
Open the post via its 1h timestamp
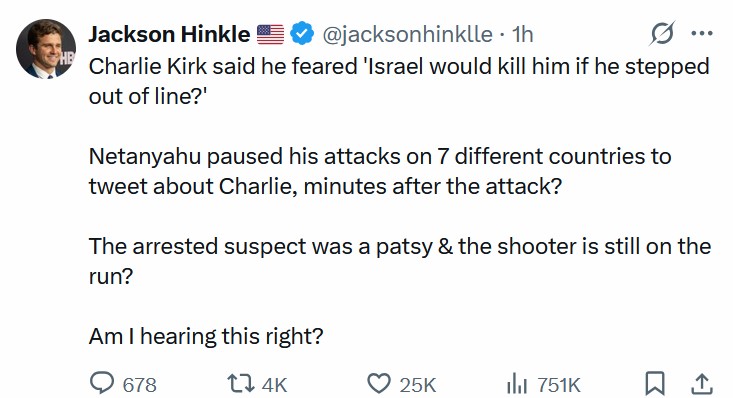coord(522,34)
